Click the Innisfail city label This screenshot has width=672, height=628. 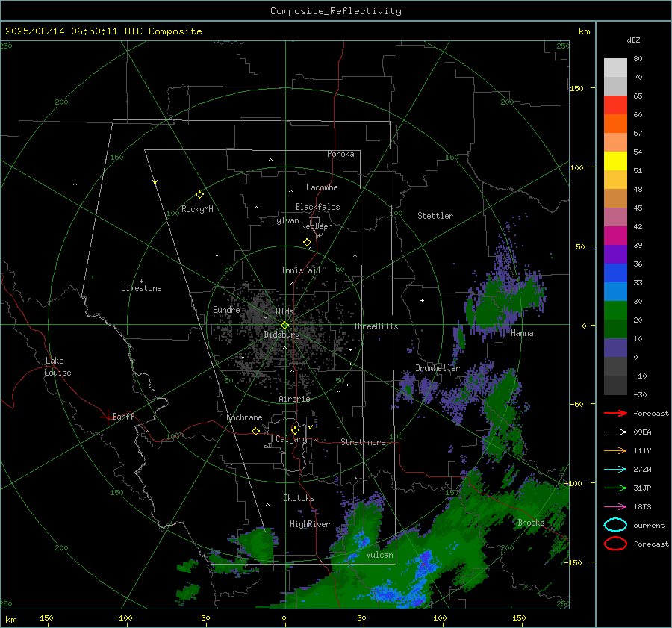(x=302, y=270)
